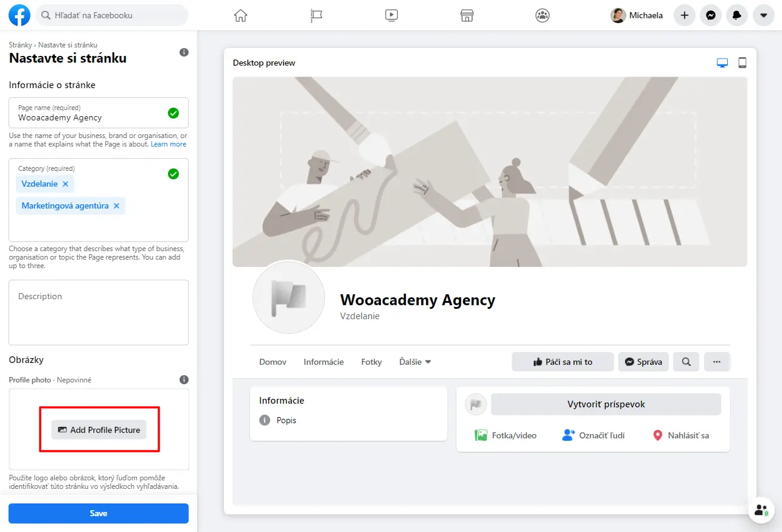Open the new chat people icon
This screenshot has width=782, height=532.
coord(761,510)
